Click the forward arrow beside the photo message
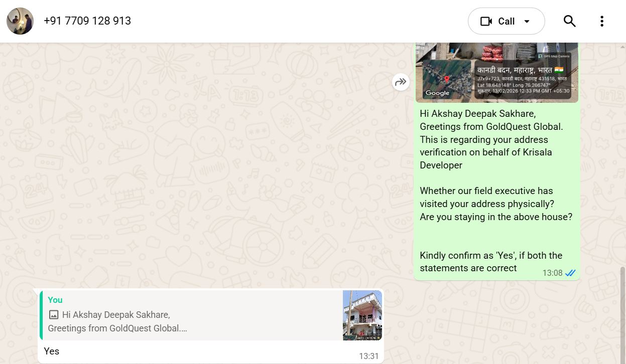 click(x=401, y=82)
